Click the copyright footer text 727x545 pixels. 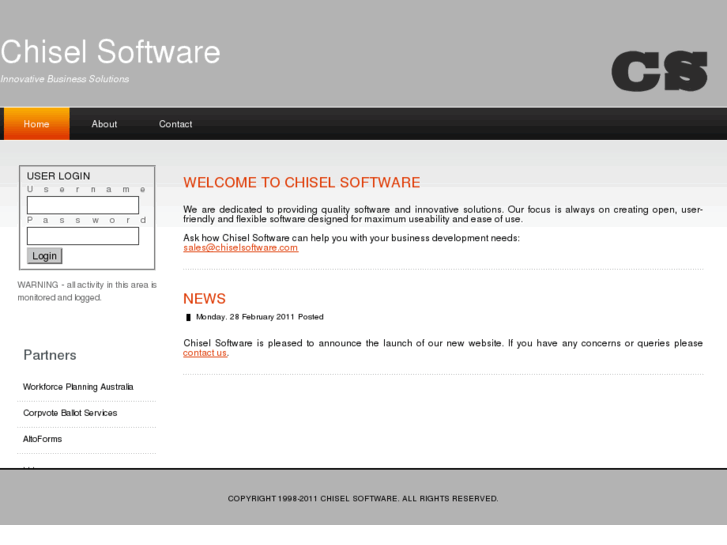(x=363, y=499)
